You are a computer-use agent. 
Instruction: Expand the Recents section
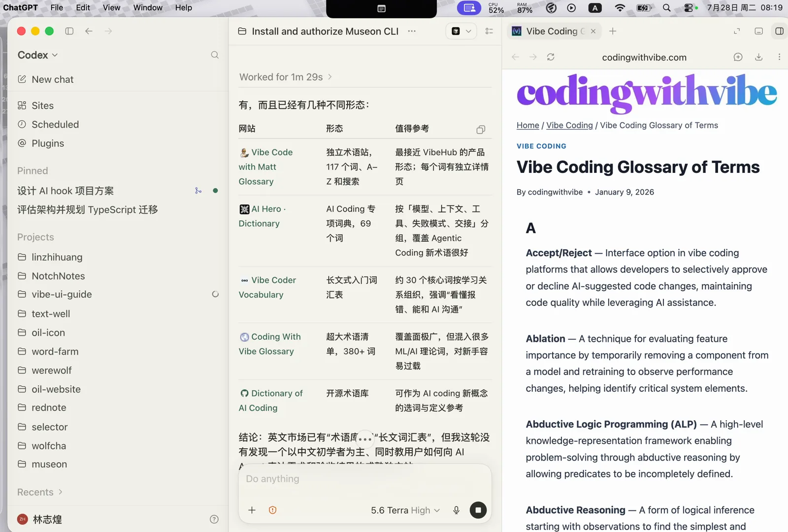(x=40, y=492)
